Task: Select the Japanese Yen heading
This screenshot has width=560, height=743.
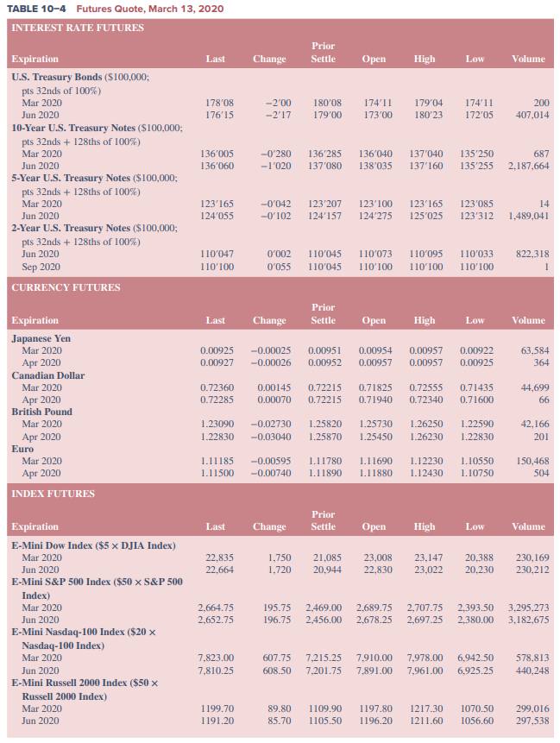Action: [x=41, y=338]
